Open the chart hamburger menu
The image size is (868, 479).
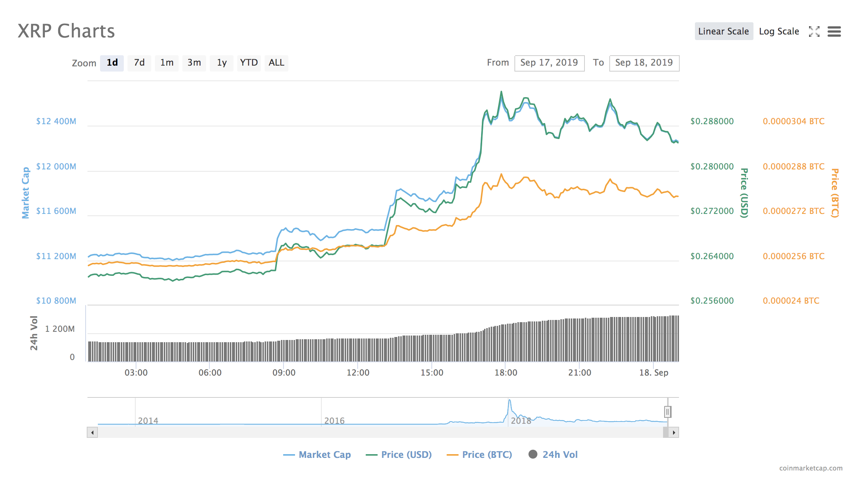pyautogui.click(x=834, y=32)
